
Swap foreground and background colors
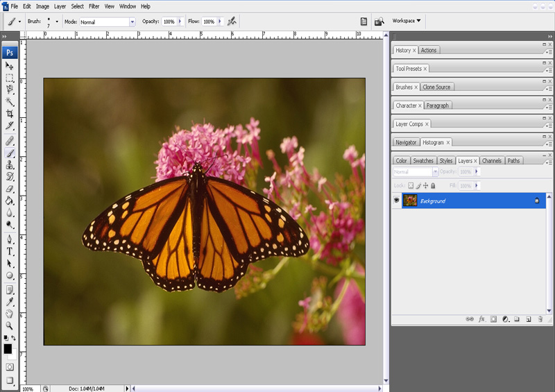click(13, 338)
